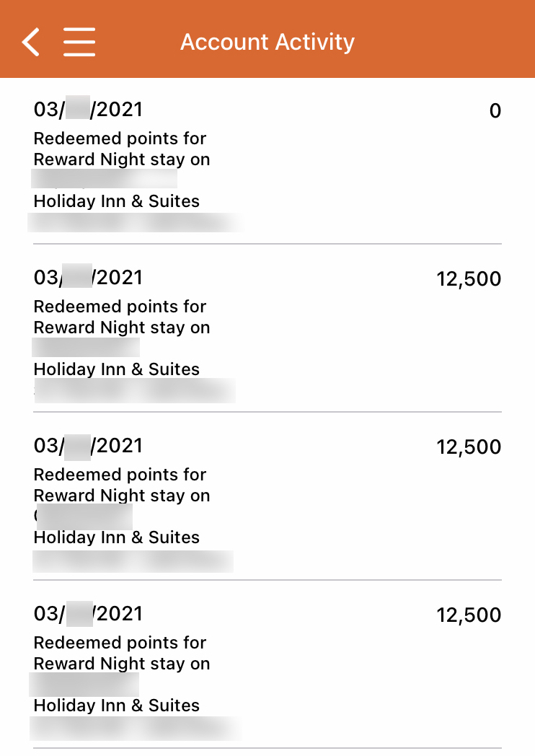Click the third entry's 12,500 points amount
The height and width of the screenshot is (756, 535).
pyautogui.click(x=469, y=447)
